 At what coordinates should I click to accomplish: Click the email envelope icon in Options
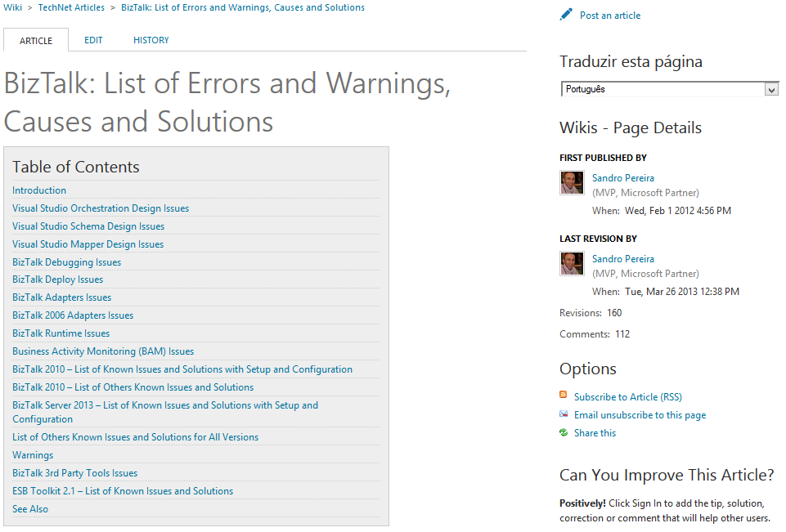point(564,414)
